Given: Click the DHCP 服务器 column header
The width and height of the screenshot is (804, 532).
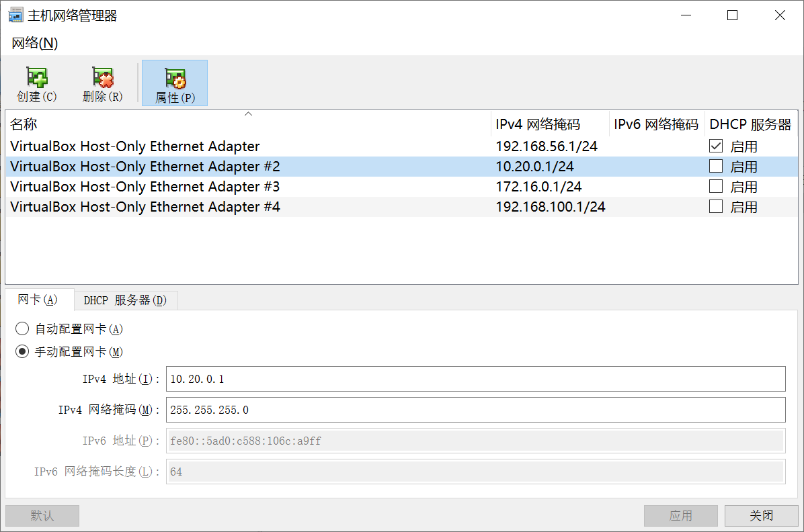Looking at the screenshot, I should tap(751, 124).
